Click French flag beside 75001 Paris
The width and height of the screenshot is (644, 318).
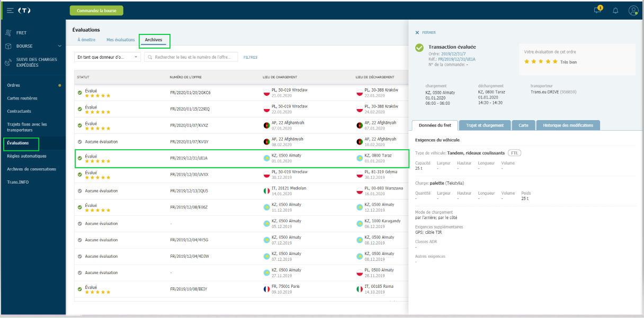[267, 289]
